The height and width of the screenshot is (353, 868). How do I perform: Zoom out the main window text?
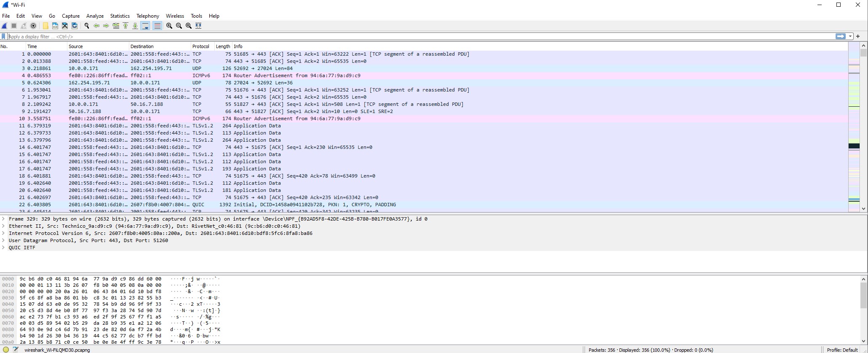pos(179,26)
